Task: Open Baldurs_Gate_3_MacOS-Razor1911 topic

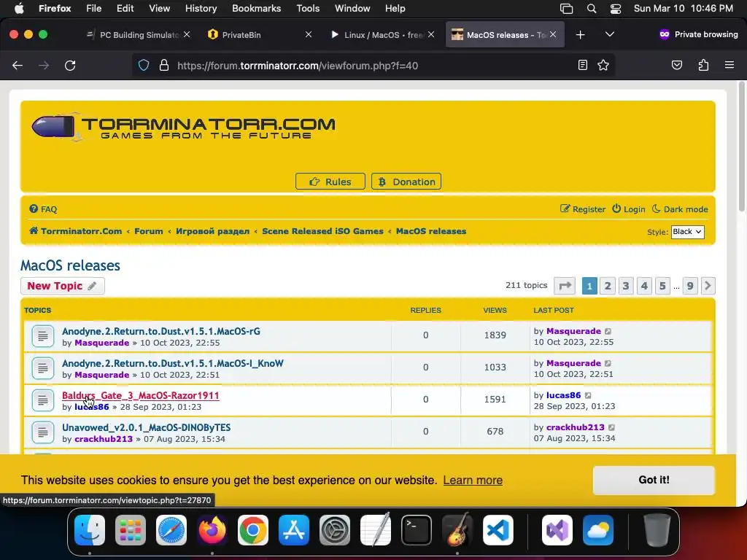Action: pyautogui.click(x=141, y=395)
